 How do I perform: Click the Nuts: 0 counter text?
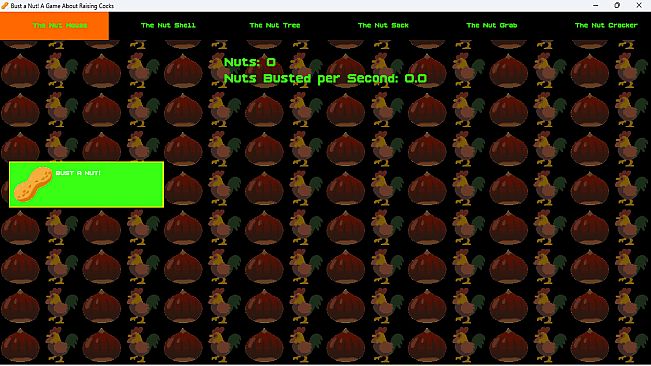tap(250, 62)
